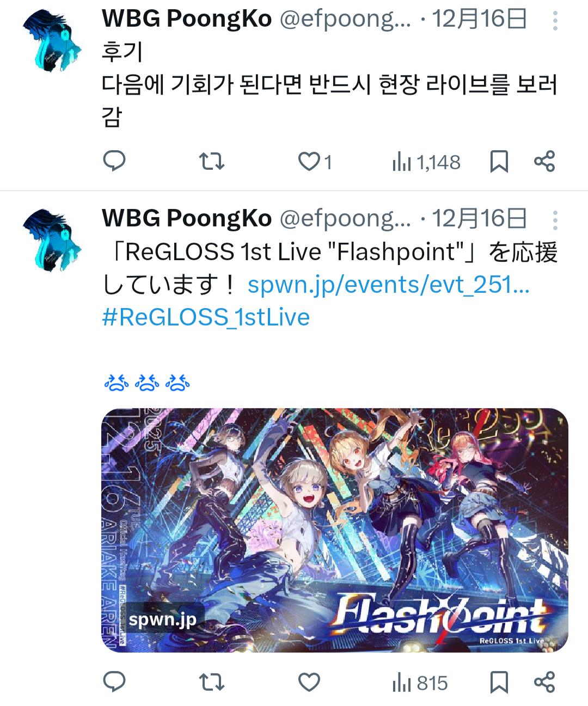Like the ReGLOSS Flashpoint tweet
Screen dimensions: 588x706
pyautogui.click(x=309, y=682)
